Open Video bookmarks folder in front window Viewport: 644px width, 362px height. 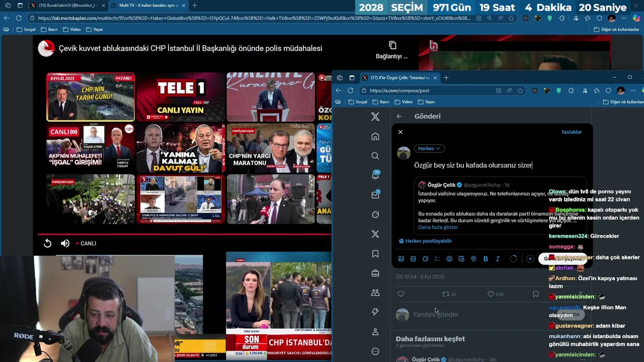(404, 102)
